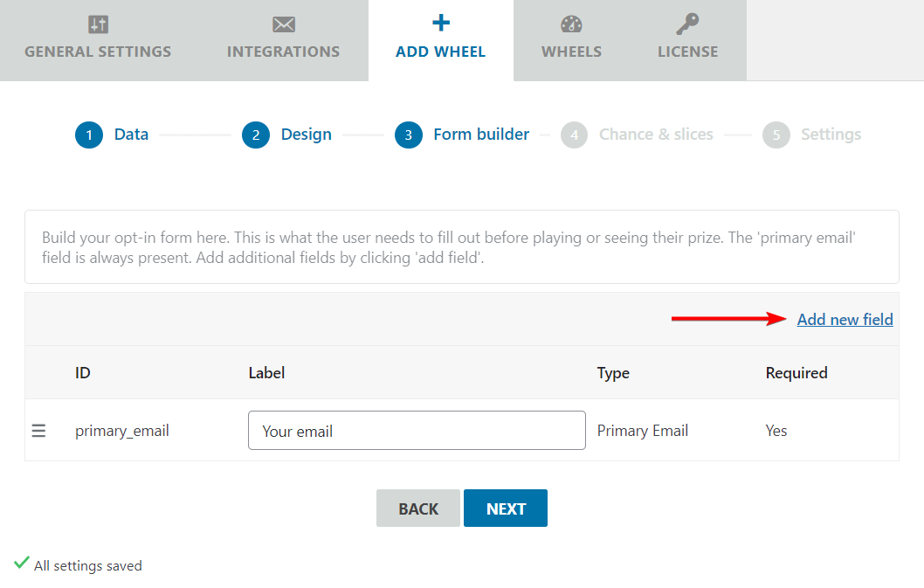Click the Required column header

pyautogui.click(x=796, y=373)
